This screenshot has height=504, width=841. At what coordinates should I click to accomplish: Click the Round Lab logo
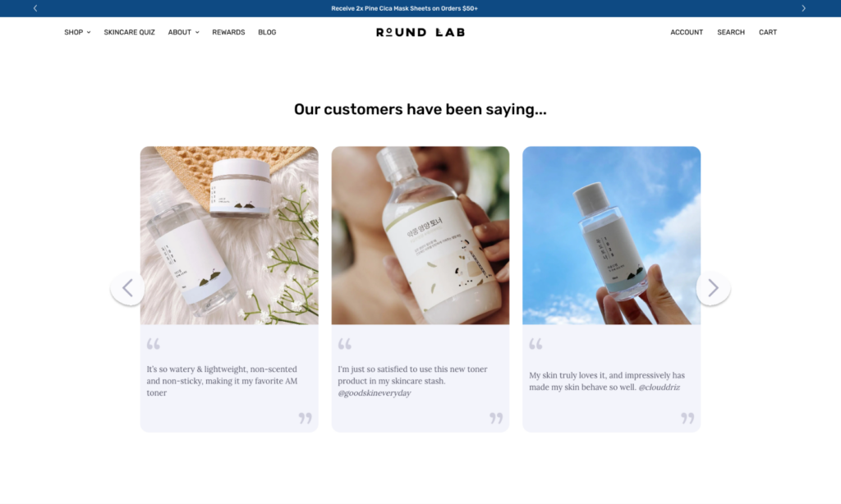point(420,32)
